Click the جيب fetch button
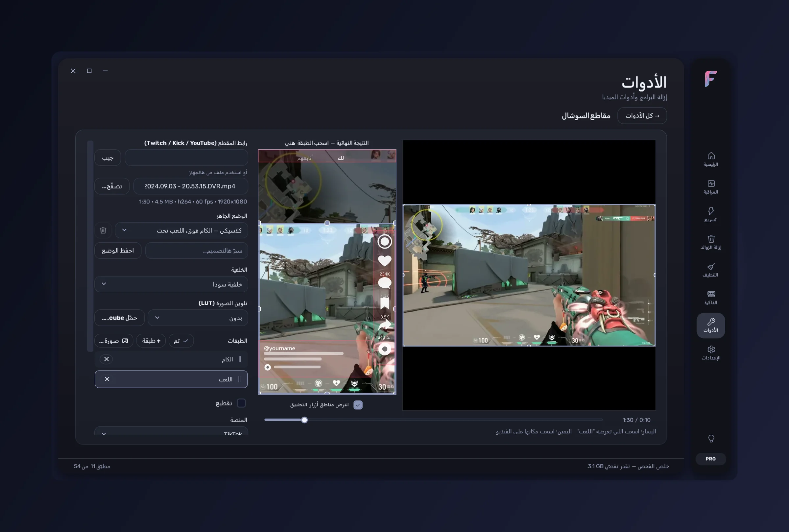 tap(108, 158)
